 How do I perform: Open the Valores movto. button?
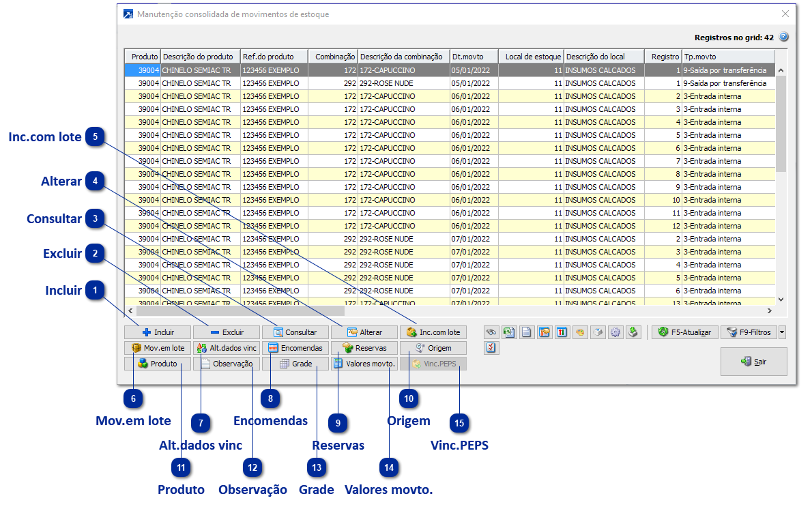coord(365,364)
